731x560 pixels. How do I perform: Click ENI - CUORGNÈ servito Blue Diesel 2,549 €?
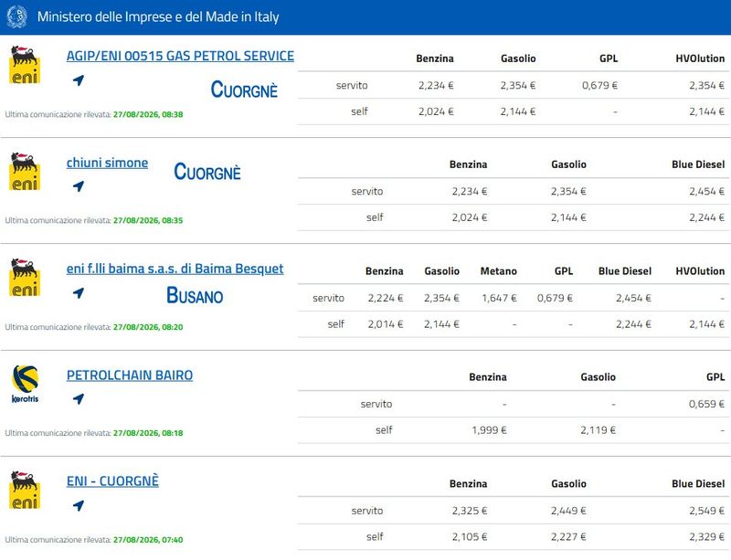[706, 511]
